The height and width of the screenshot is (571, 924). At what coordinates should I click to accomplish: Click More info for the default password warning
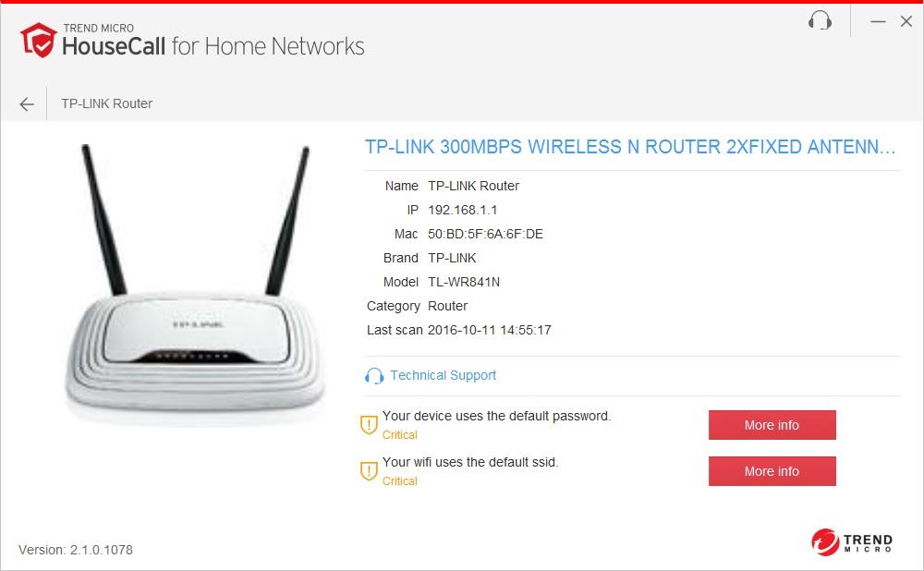tap(772, 425)
